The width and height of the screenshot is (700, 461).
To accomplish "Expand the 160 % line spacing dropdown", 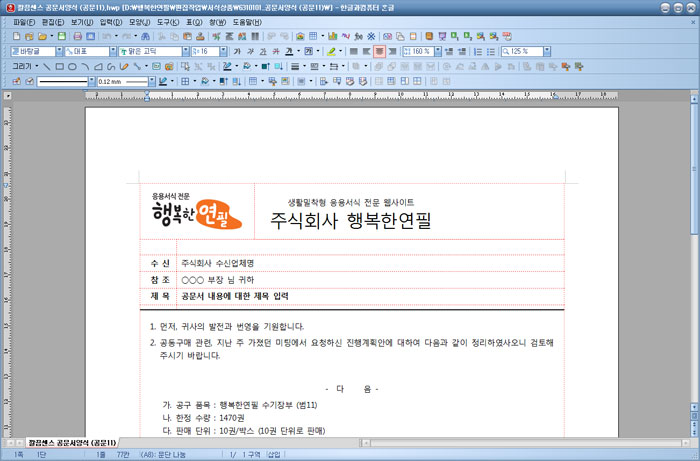I will (438, 51).
